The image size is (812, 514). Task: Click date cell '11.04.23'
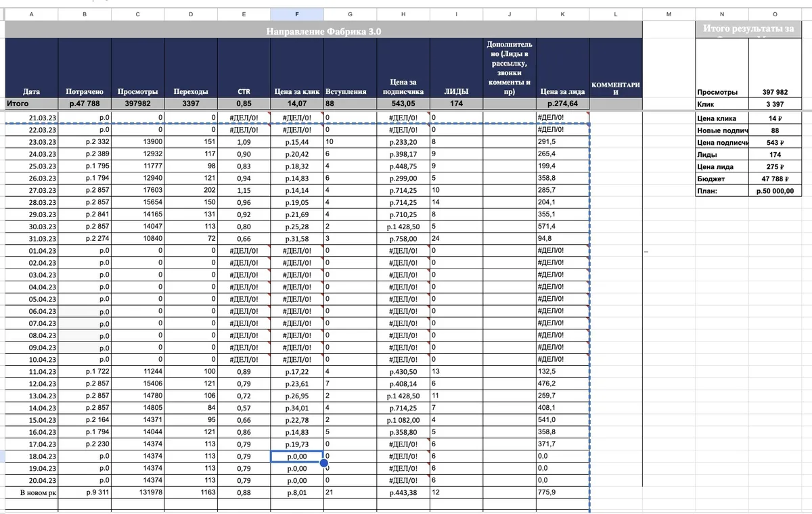point(31,371)
